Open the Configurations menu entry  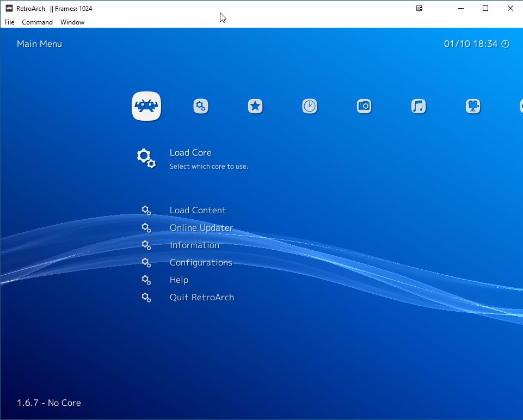(x=201, y=262)
